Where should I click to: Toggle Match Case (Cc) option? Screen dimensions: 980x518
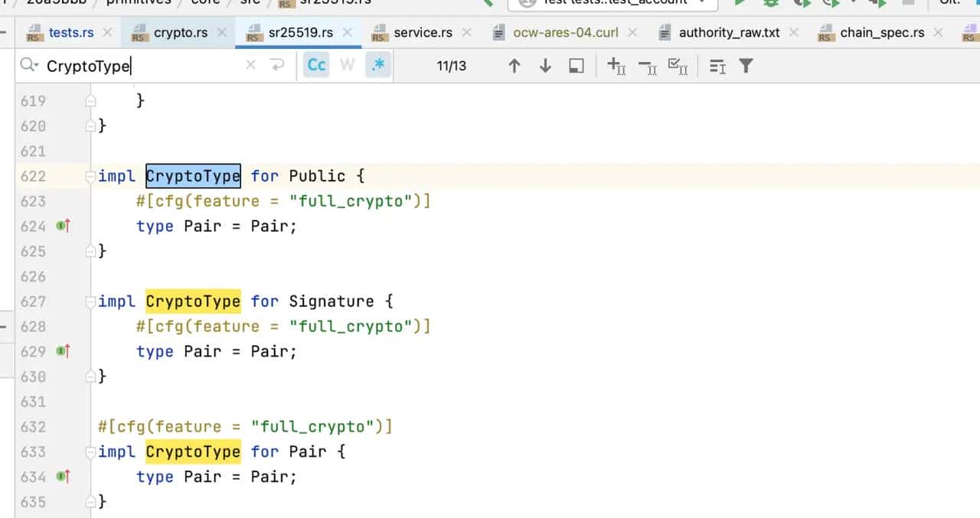(x=316, y=66)
